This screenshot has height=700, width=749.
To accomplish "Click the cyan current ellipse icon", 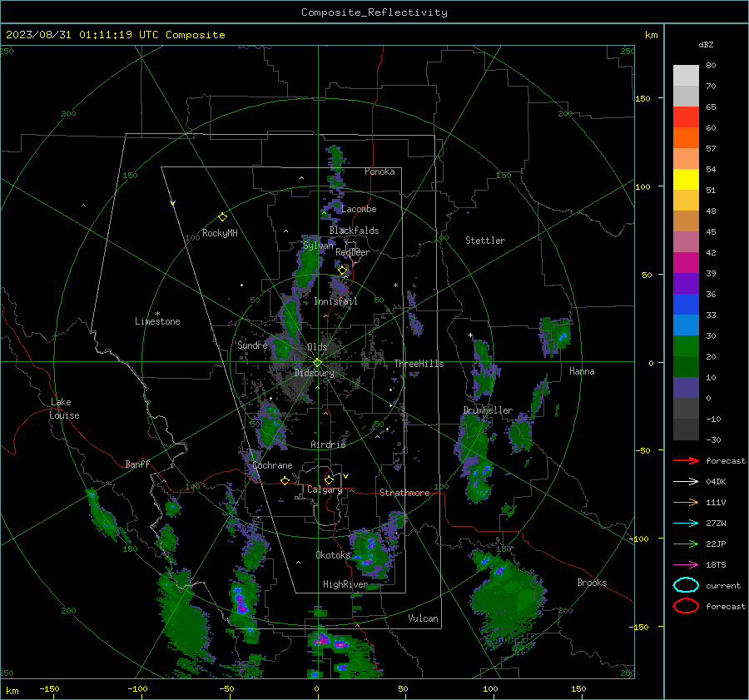I will click(x=686, y=585).
